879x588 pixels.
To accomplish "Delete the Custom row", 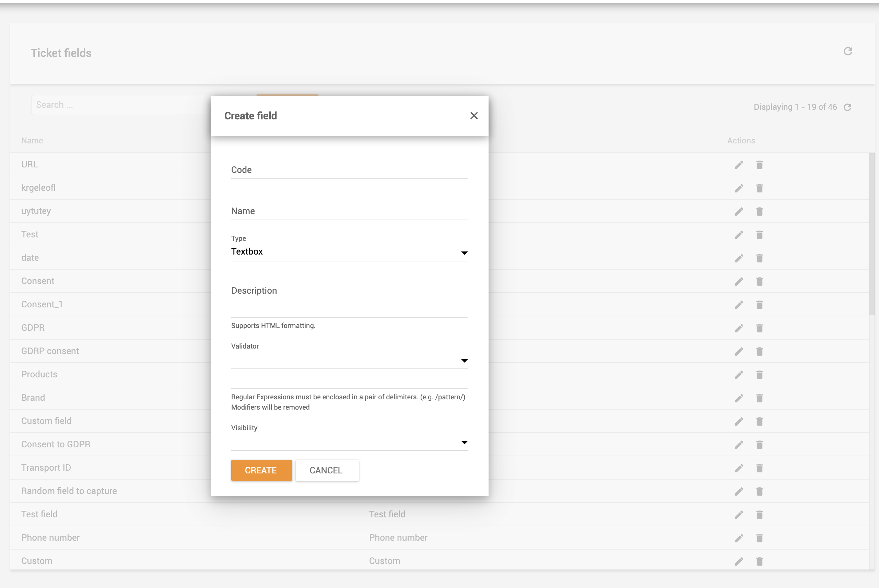I will point(759,561).
